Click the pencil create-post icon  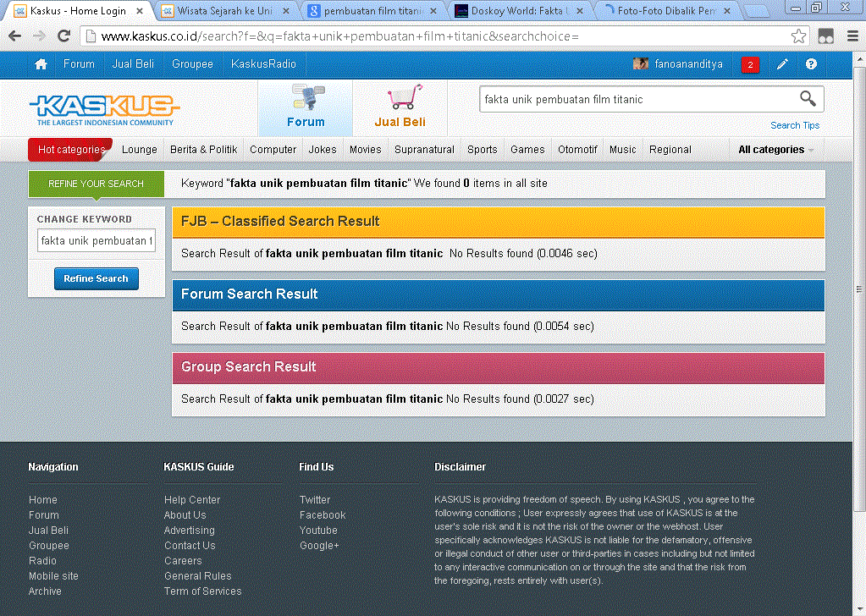[x=782, y=64]
